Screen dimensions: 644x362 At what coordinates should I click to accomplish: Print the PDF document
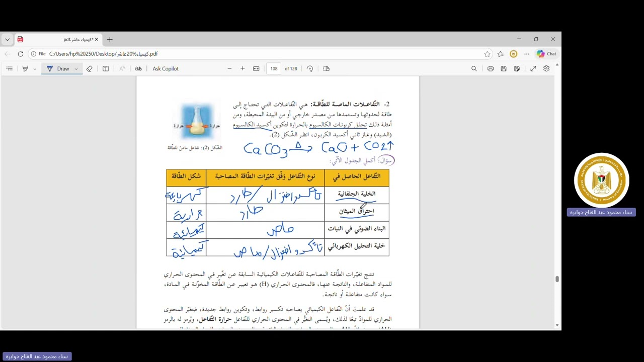click(491, 69)
